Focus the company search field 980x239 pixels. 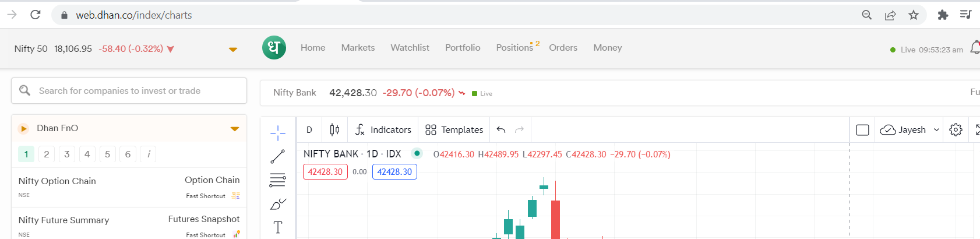tap(129, 91)
